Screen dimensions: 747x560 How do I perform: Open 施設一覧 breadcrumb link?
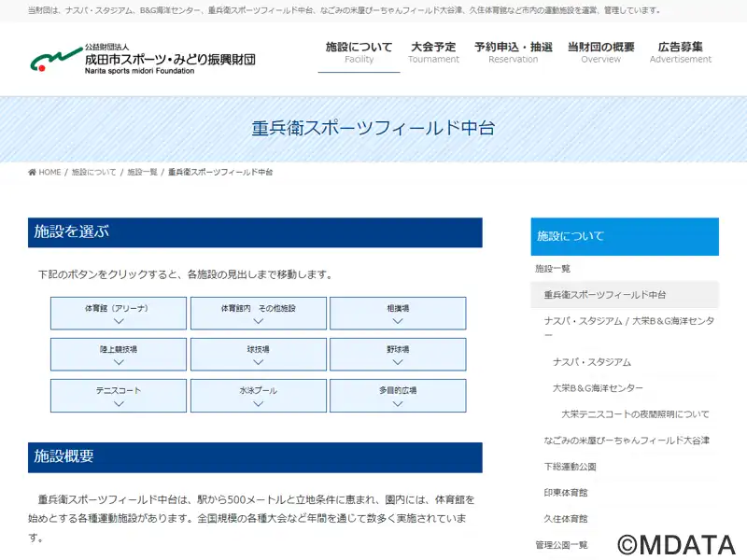point(142,173)
